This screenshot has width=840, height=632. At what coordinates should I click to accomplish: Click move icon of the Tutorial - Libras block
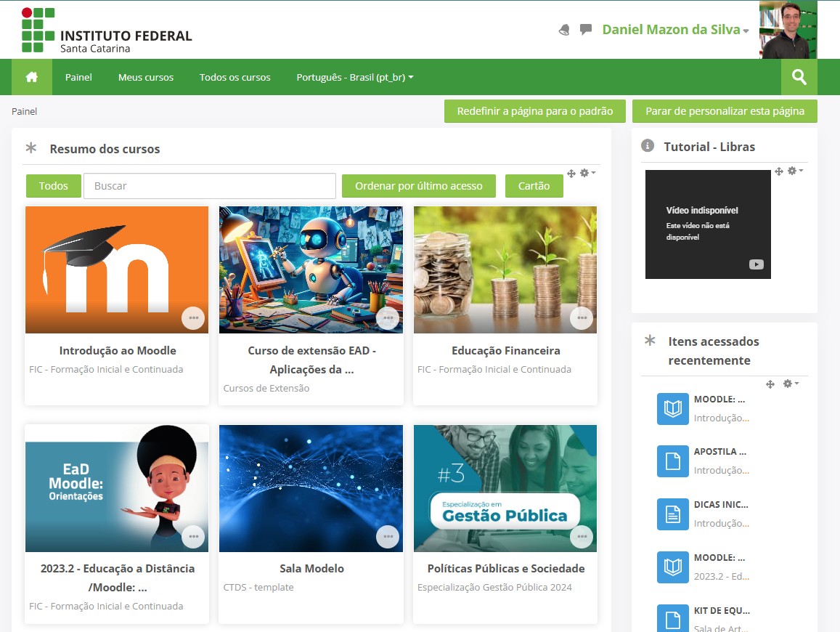(x=779, y=171)
